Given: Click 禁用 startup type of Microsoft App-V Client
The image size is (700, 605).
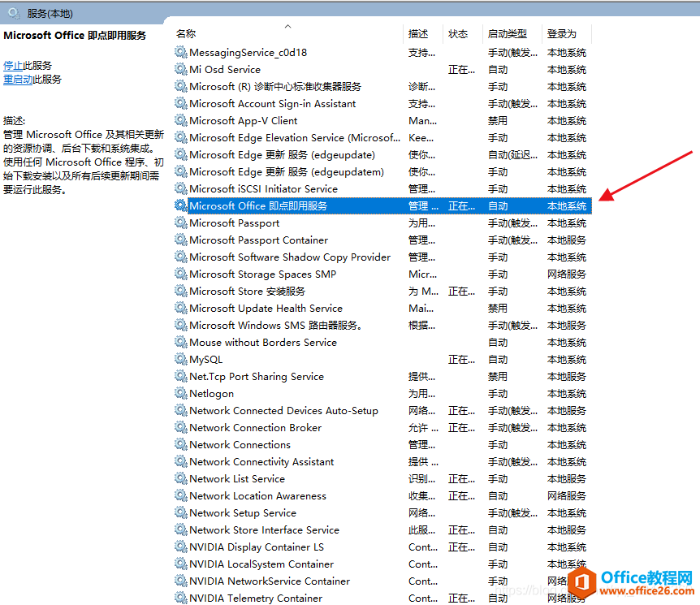Looking at the screenshot, I should [497, 120].
